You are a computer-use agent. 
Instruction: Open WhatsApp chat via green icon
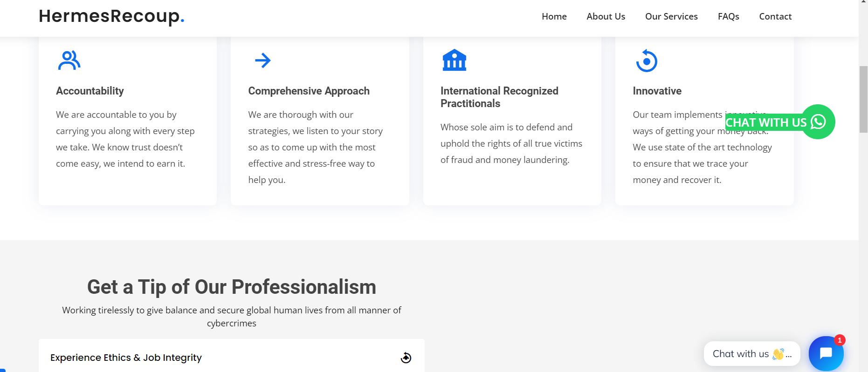coord(818,122)
